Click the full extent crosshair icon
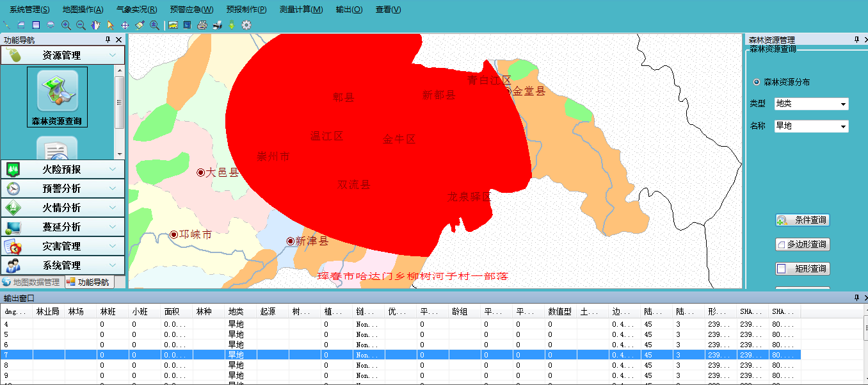 click(x=125, y=25)
